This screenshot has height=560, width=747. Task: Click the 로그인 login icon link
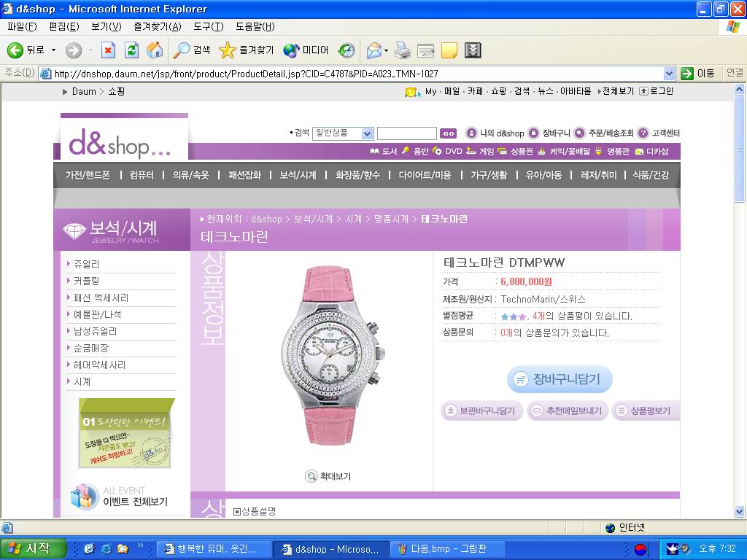[656, 91]
